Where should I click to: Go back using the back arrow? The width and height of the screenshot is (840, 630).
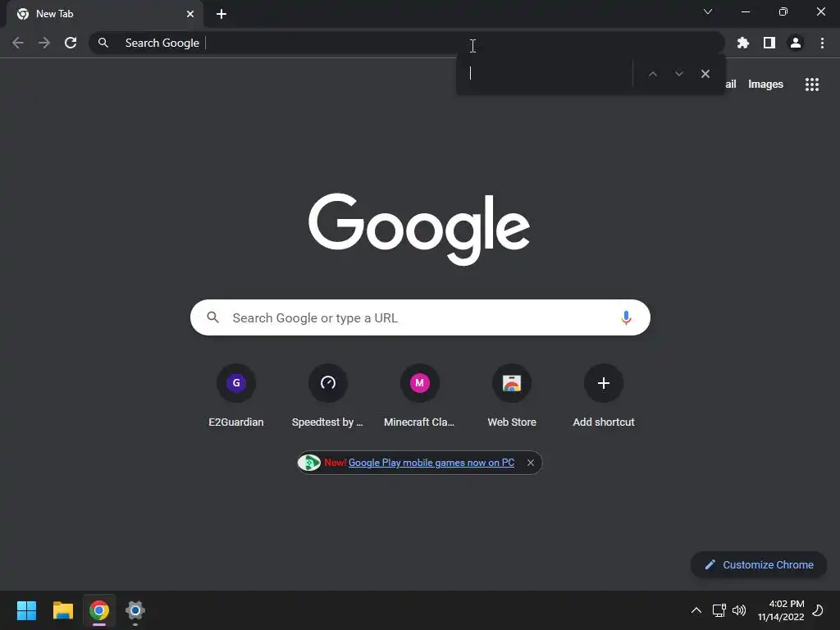click(18, 43)
